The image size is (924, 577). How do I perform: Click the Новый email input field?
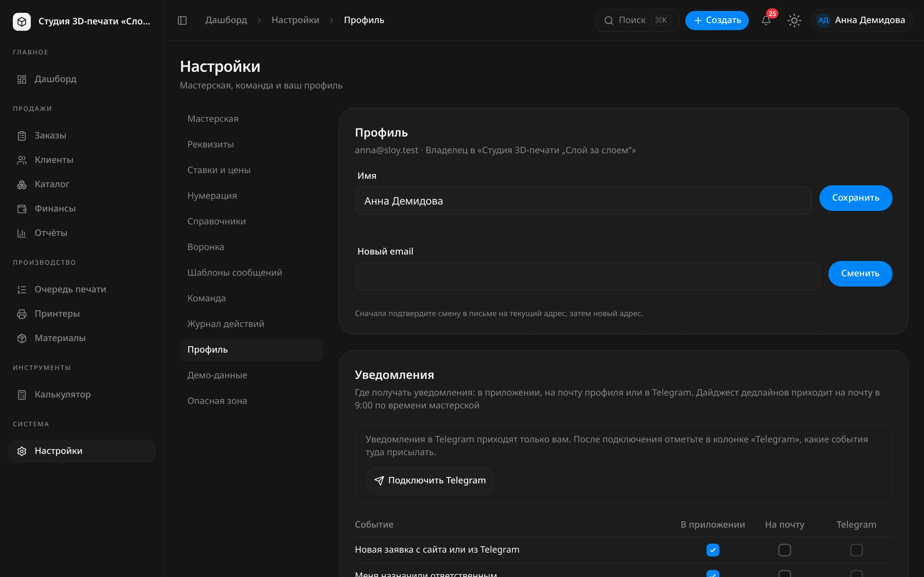[x=587, y=276]
